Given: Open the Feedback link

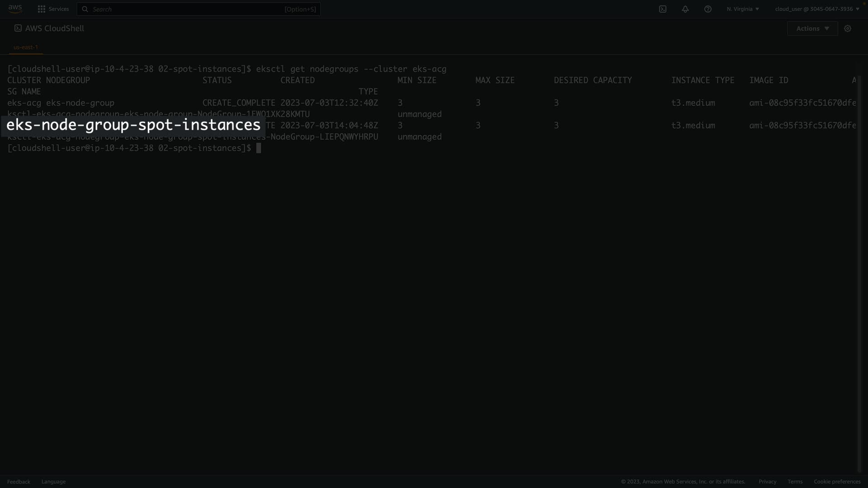Looking at the screenshot, I should click(x=19, y=482).
